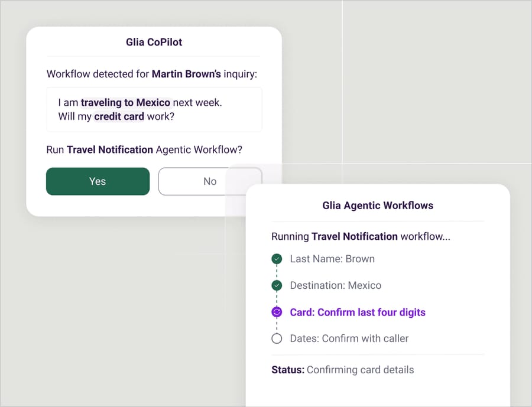Click 'Run Travel Notification Agentic Workflow?' prompt text
Image resolution: width=532 pixels, height=407 pixels.
[x=144, y=149]
